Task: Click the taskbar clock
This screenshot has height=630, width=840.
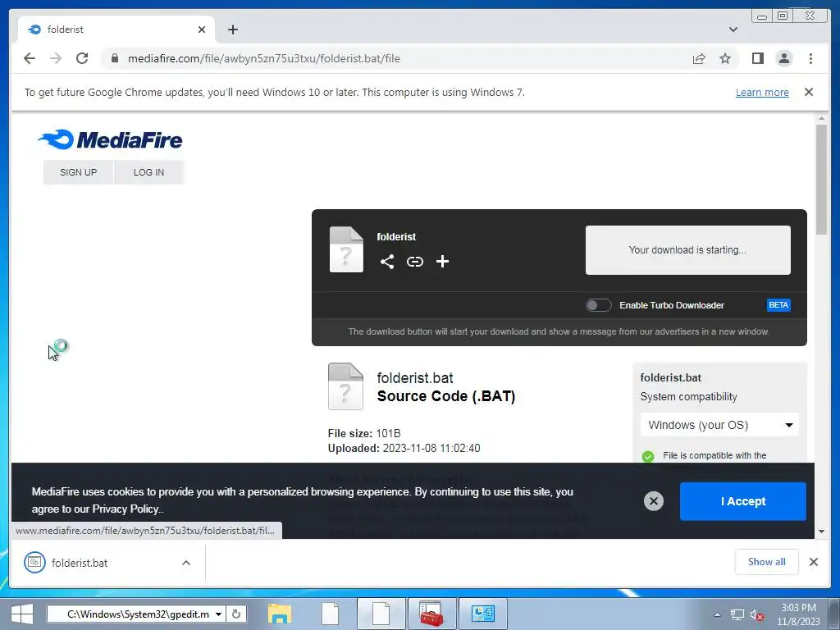Action: pyautogui.click(x=798, y=614)
